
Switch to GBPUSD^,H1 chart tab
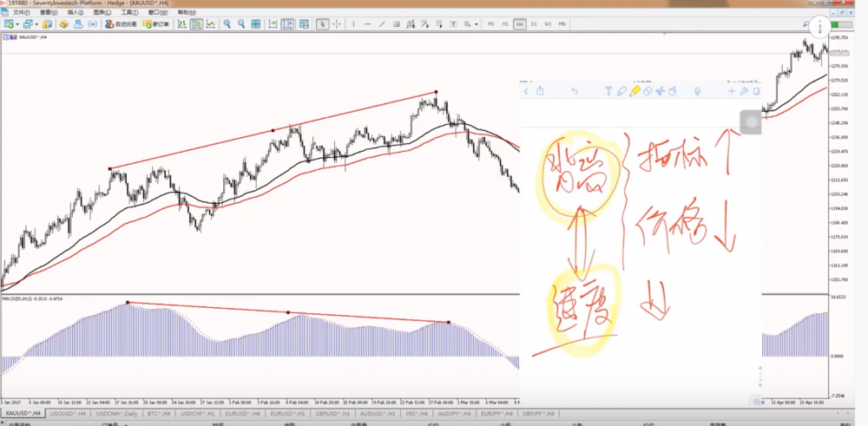332,413
